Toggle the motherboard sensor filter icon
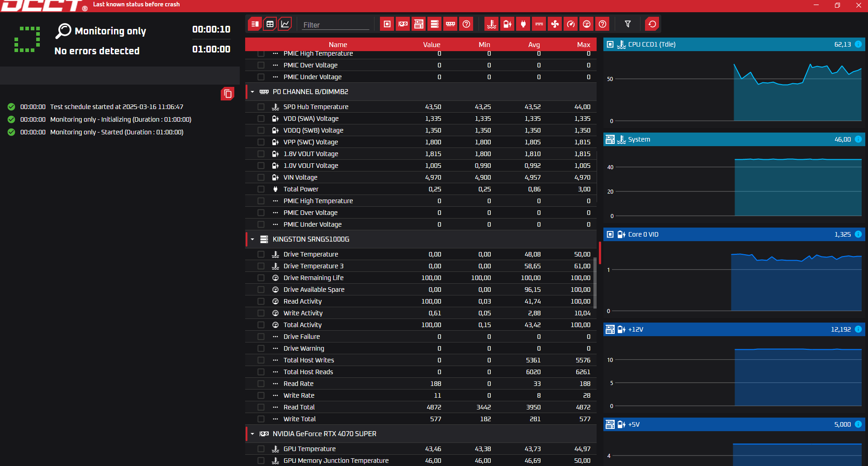 (419, 24)
